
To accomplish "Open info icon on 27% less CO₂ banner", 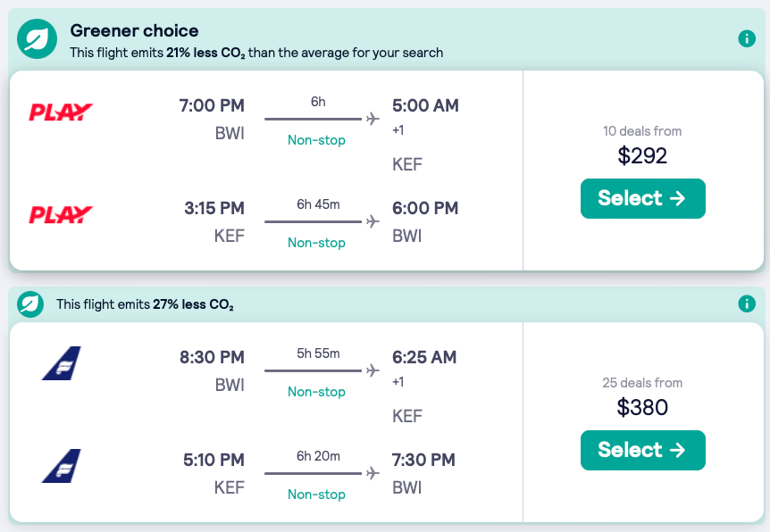I will 747,303.
